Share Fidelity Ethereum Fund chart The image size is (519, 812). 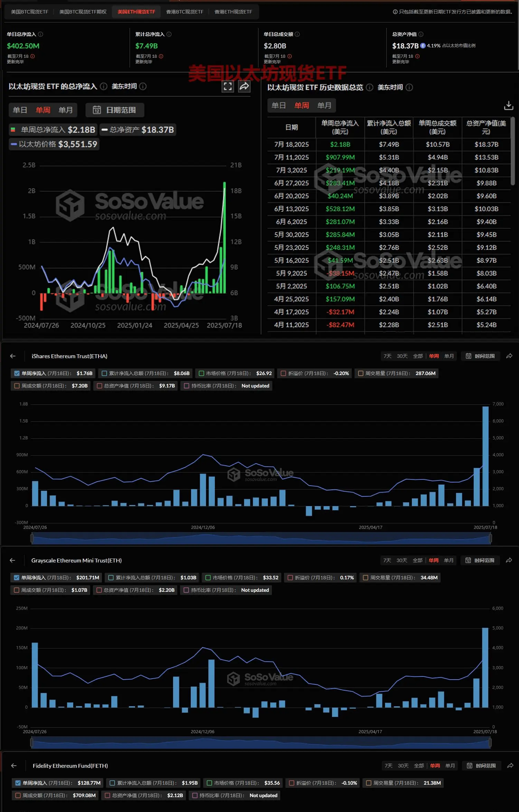pyautogui.click(x=510, y=766)
